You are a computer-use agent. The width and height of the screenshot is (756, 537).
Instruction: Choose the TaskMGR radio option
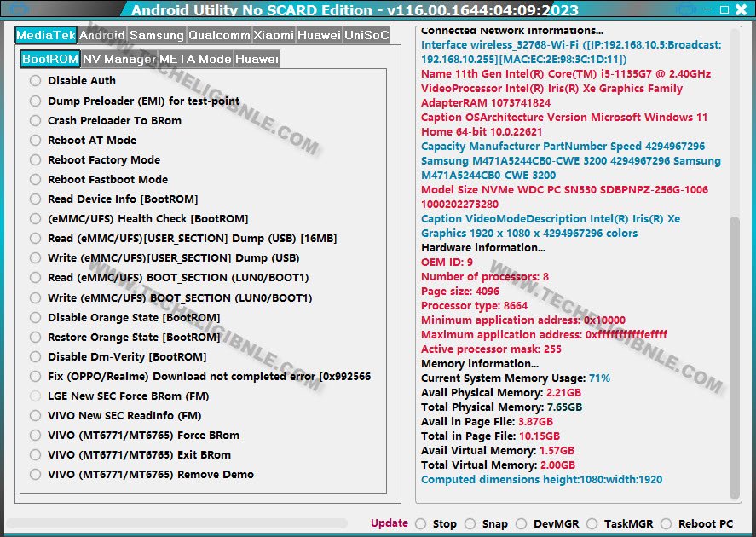(592, 524)
